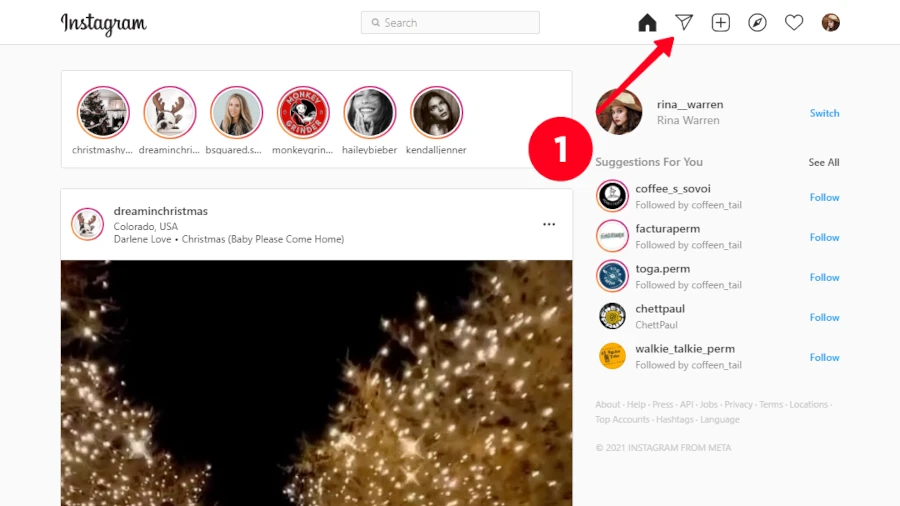Open chettpaul suggested profile
Viewport: 900px width, 506px height.
point(659,309)
